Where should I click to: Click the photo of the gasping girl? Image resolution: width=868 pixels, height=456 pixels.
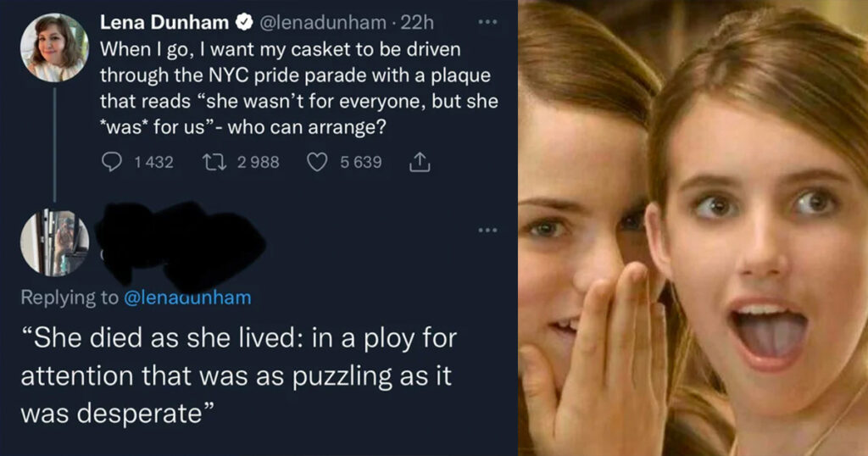point(693,228)
